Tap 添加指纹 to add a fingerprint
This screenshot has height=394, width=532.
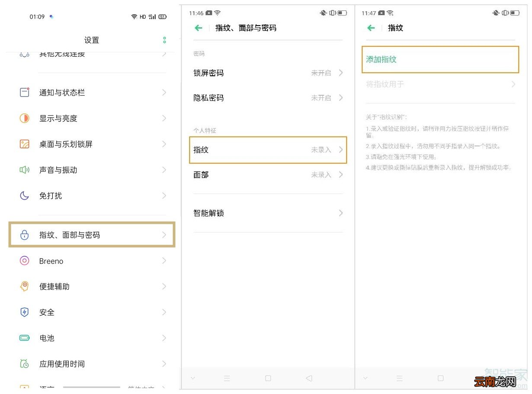pos(440,59)
